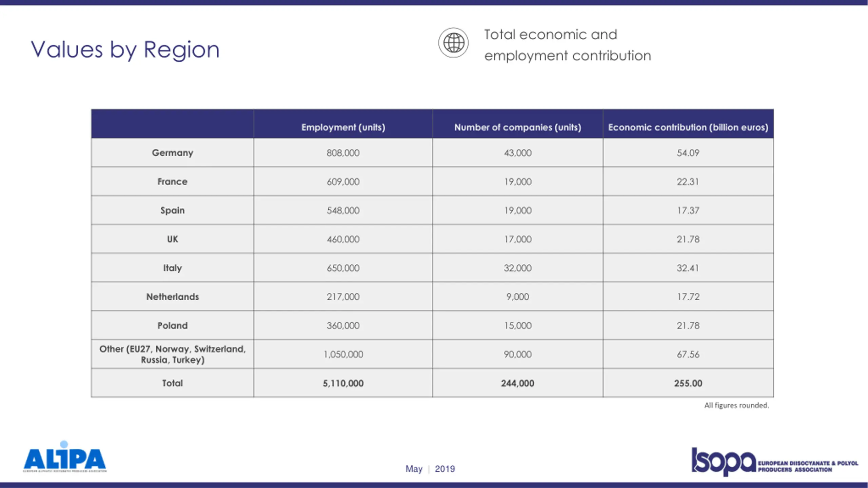Click total economic contribution 255.00
This screenshot has width=868, height=488.
(x=688, y=383)
